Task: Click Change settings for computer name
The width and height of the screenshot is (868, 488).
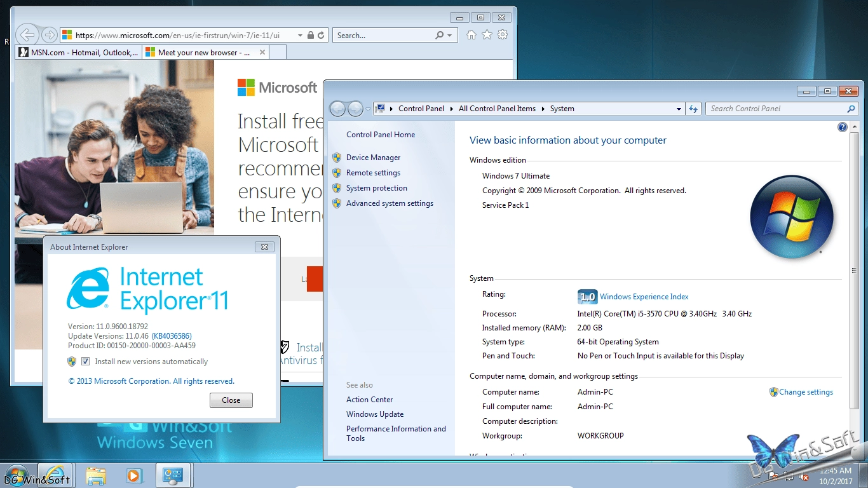Action: point(806,392)
